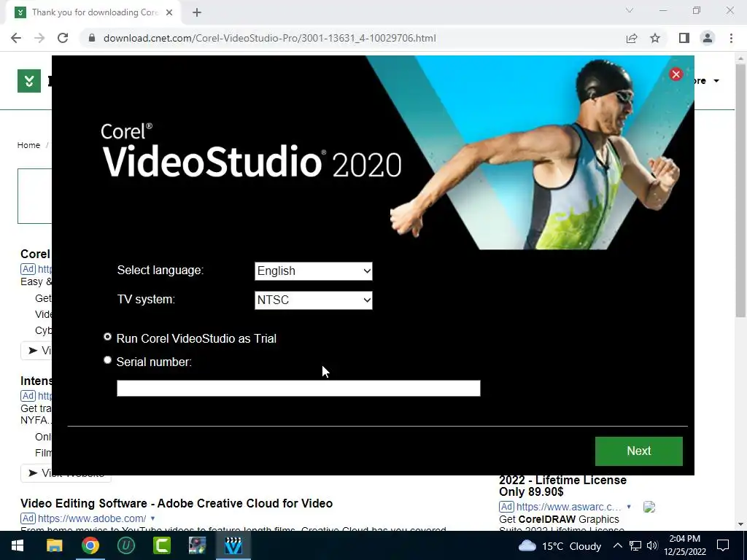Open Adobe Creative Cloud for Video ad link
The height and width of the screenshot is (560, 747).
tap(177, 503)
